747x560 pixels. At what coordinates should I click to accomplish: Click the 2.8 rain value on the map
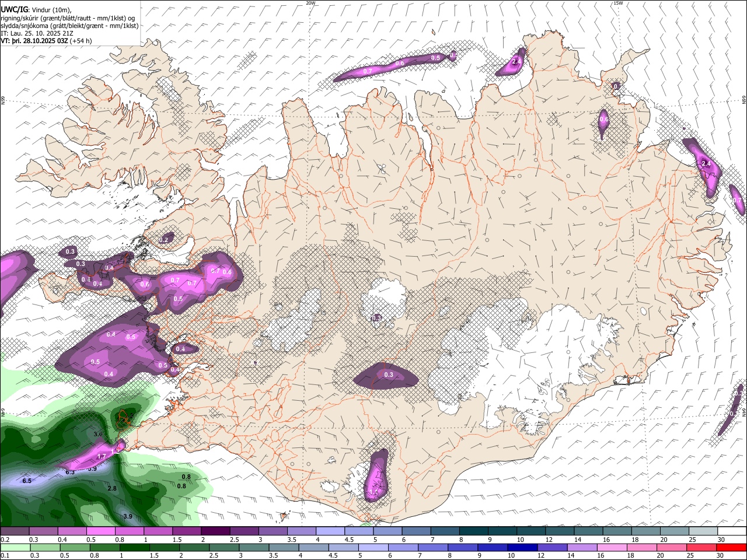coord(112,488)
